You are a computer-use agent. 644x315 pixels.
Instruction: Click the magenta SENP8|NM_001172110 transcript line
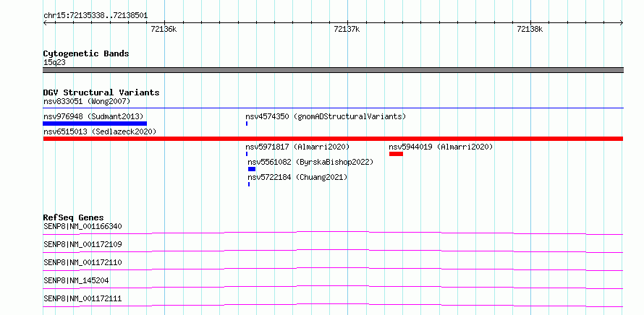click(333, 269)
